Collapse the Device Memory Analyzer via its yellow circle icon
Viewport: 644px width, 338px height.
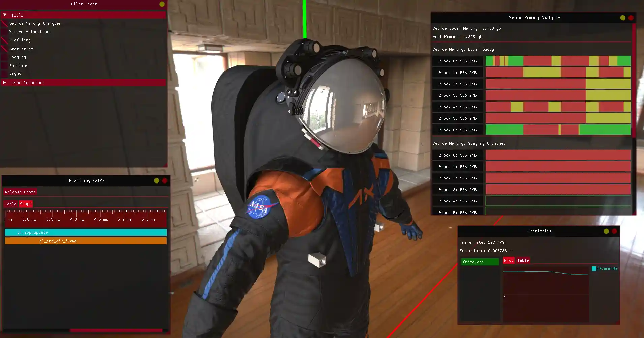click(x=622, y=18)
